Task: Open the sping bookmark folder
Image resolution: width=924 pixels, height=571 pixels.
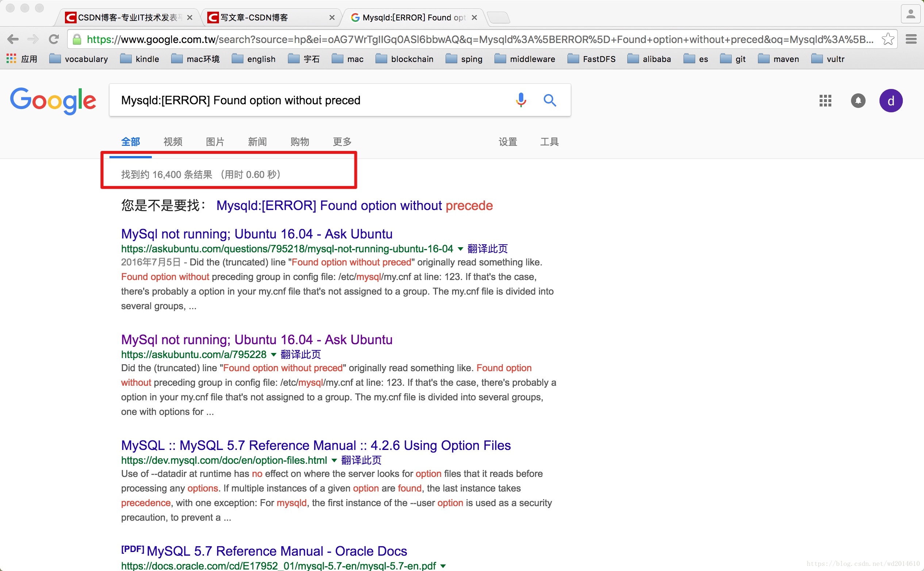Action: 464,59
